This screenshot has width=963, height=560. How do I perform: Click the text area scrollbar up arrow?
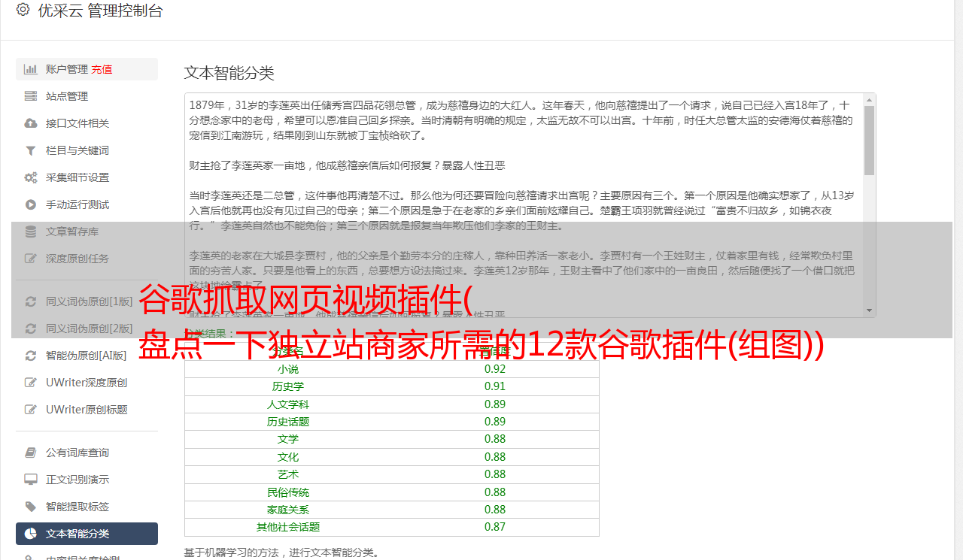(x=869, y=99)
